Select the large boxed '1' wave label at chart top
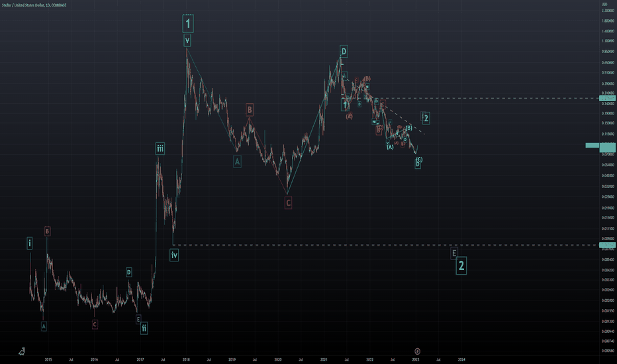 point(188,24)
